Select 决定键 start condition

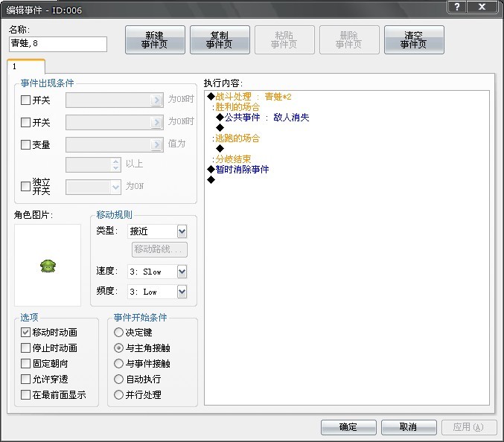coord(118,332)
